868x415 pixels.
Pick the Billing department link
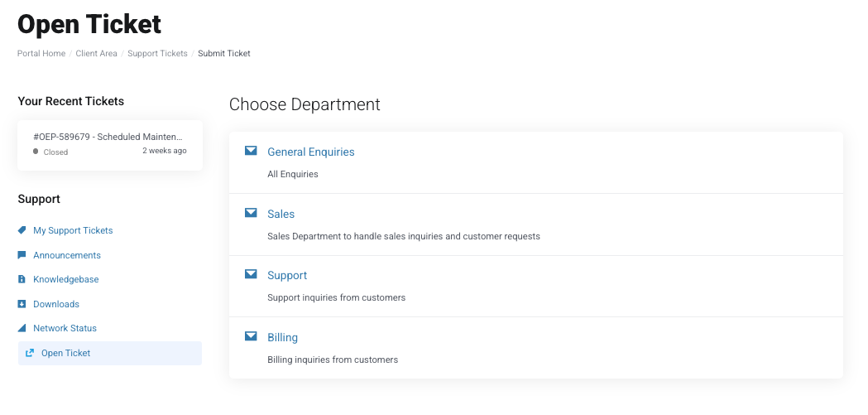pos(282,337)
